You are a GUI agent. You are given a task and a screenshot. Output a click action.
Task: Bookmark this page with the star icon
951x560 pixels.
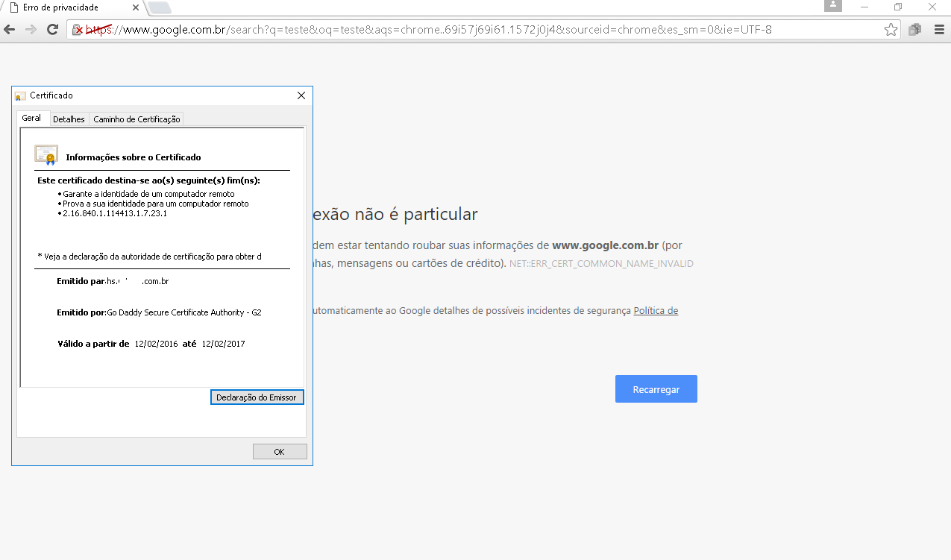point(891,30)
